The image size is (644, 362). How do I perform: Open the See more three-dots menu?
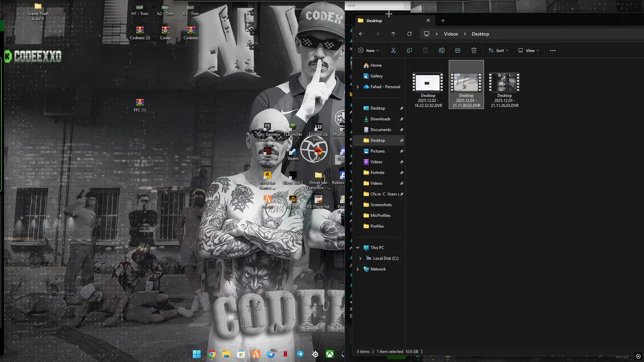[x=552, y=50]
